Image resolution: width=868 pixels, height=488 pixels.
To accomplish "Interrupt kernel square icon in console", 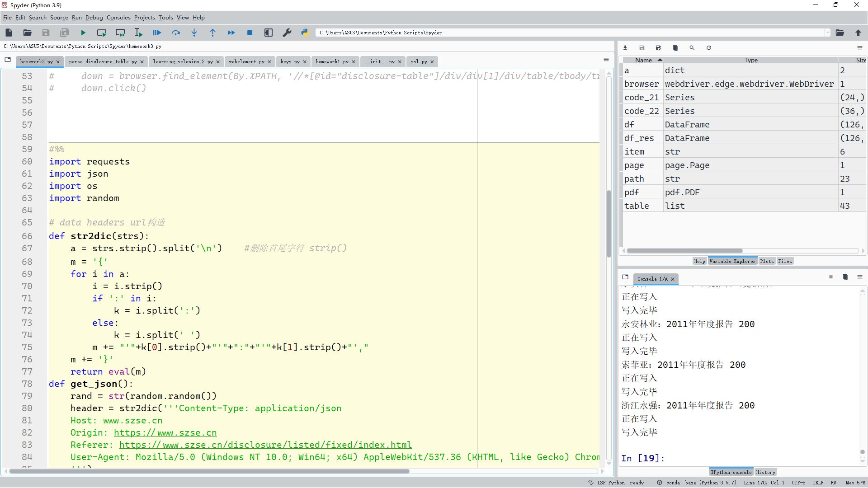I will [830, 277].
